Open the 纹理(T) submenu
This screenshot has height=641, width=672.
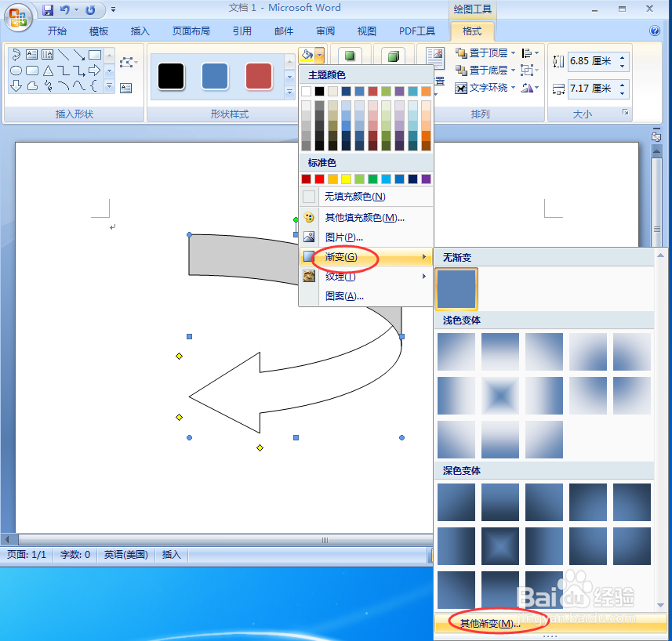(x=366, y=276)
